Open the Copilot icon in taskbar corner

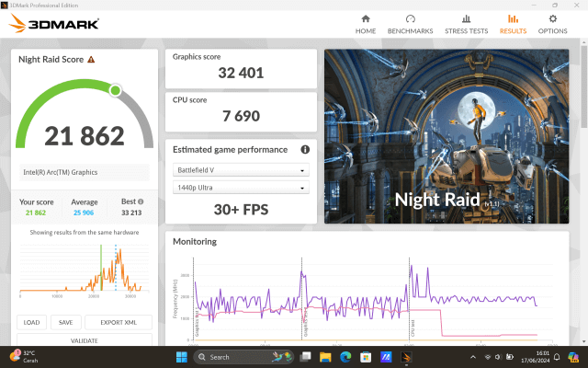pyautogui.click(x=573, y=357)
